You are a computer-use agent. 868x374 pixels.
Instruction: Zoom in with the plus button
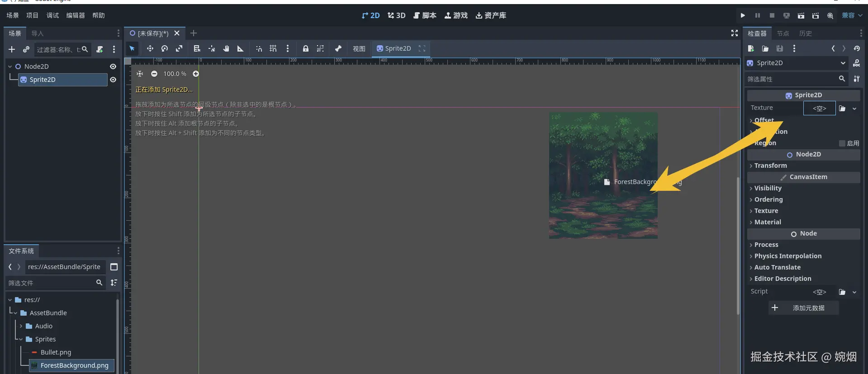(x=196, y=74)
